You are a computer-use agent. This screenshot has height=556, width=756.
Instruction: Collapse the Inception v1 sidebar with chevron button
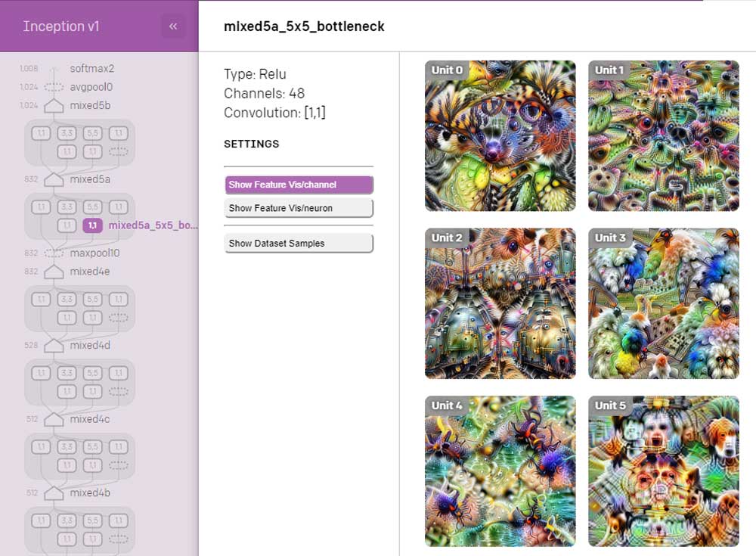[x=173, y=26]
